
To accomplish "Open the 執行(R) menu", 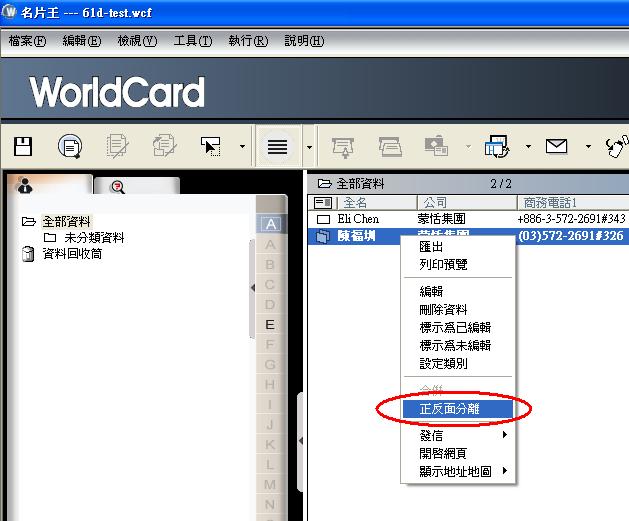I will tap(248, 41).
